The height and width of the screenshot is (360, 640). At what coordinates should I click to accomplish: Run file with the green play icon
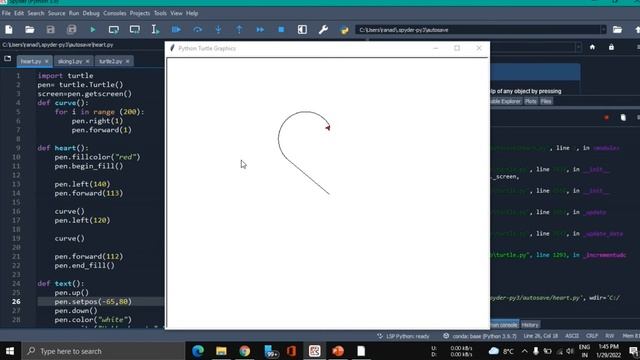coord(93,30)
